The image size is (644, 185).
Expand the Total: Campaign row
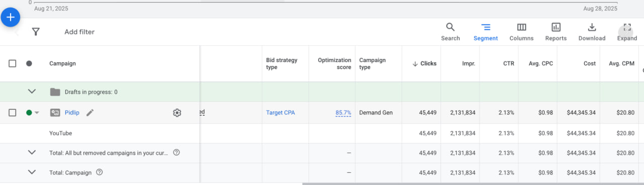coord(32,172)
